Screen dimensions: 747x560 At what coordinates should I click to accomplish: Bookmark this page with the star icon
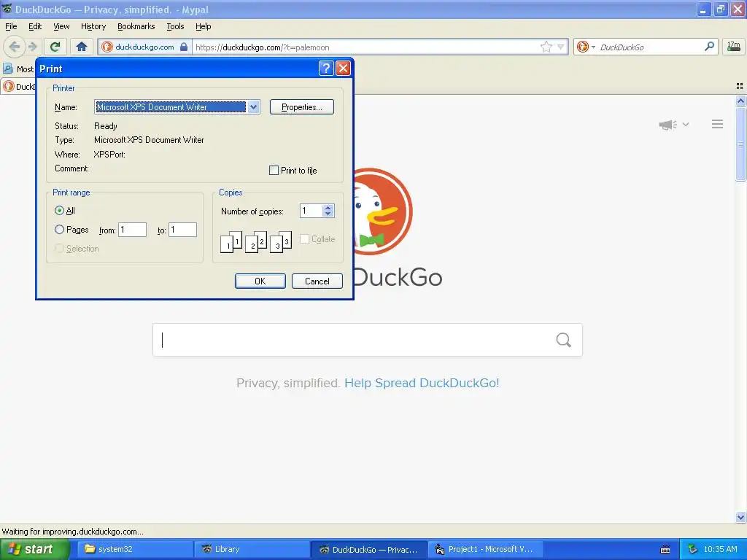[546, 47]
